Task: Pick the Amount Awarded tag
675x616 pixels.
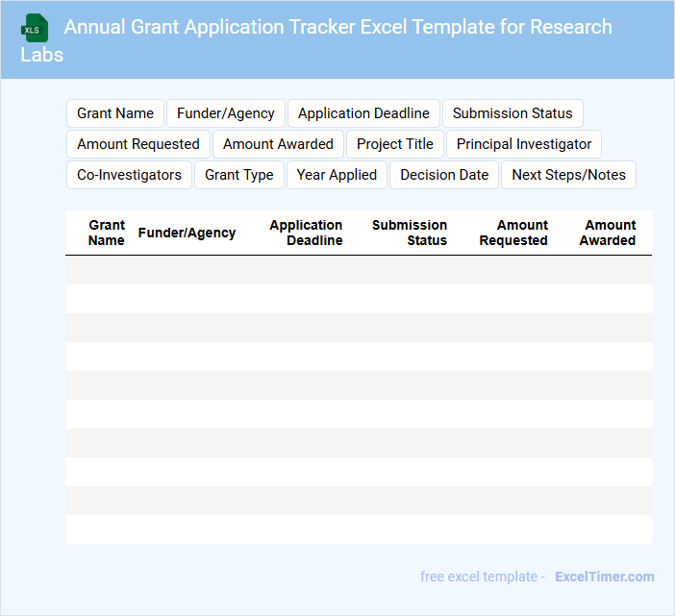Action: tap(278, 144)
